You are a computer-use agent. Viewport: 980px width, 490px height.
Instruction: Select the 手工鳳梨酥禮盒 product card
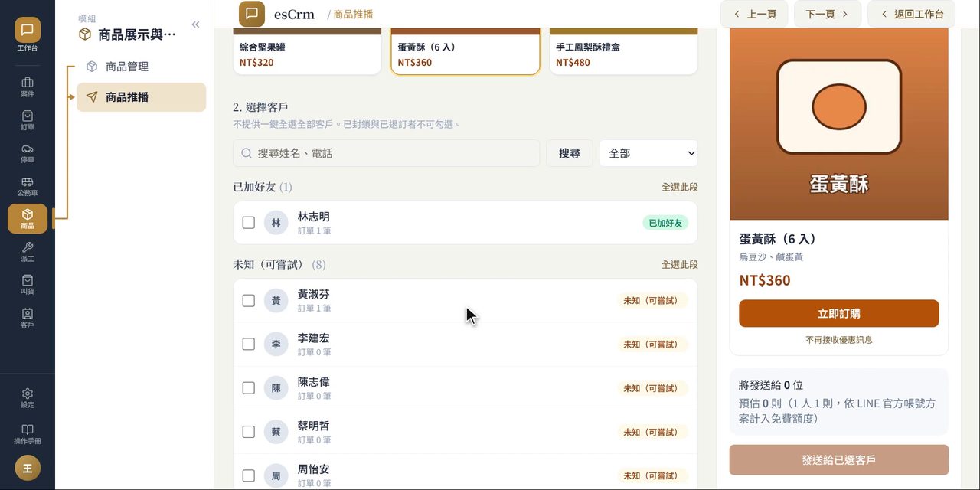pos(623,52)
